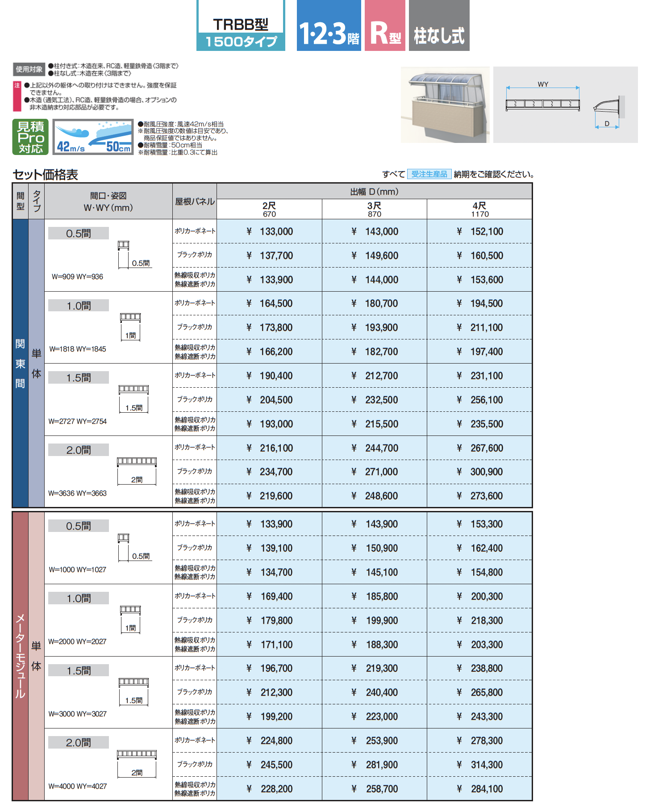This screenshot has width=650, height=812.
Task: Click the ¥193,900 price cell
Action: [x=375, y=327]
